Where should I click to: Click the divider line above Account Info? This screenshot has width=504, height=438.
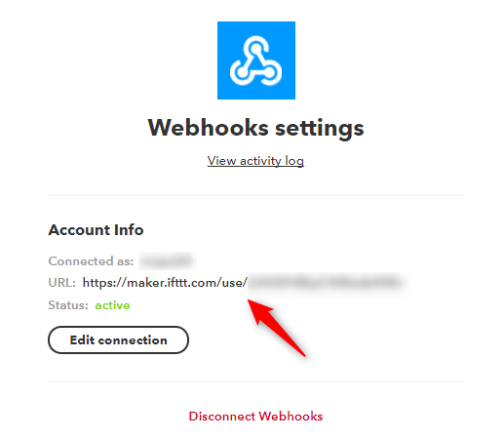[x=255, y=195]
